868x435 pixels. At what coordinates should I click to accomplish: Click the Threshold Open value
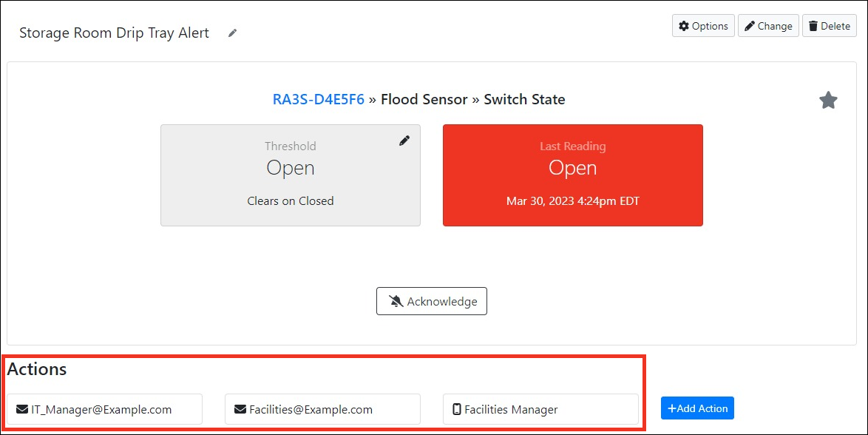pos(291,168)
